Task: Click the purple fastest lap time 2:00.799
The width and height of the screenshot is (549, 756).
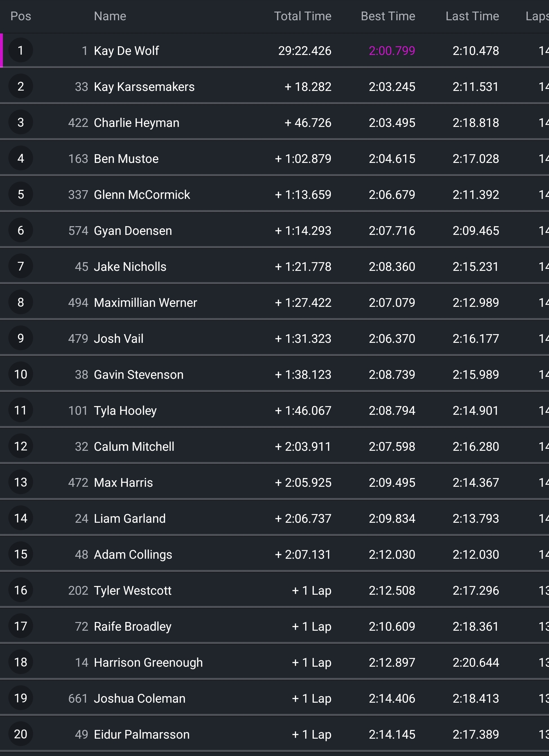Action: point(392,51)
